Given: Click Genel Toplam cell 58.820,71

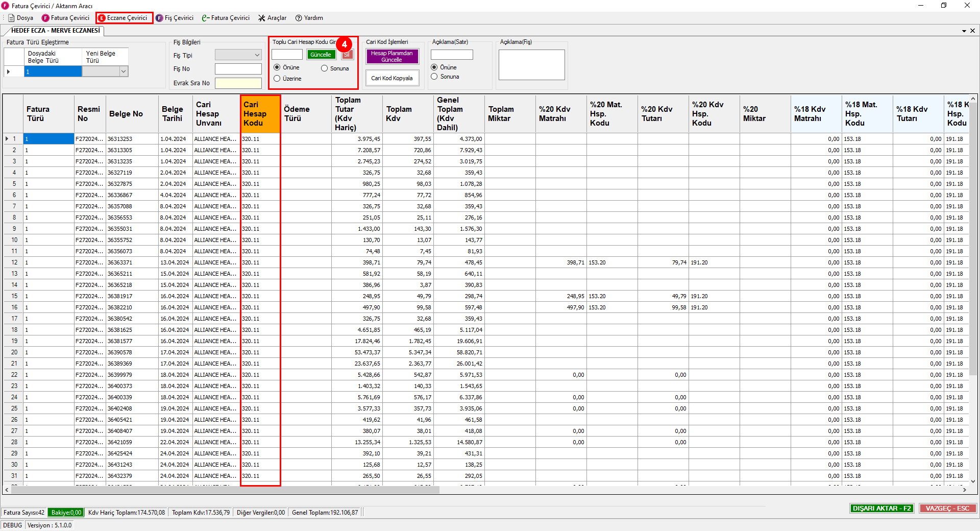Looking at the screenshot, I should pyautogui.click(x=458, y=352).
